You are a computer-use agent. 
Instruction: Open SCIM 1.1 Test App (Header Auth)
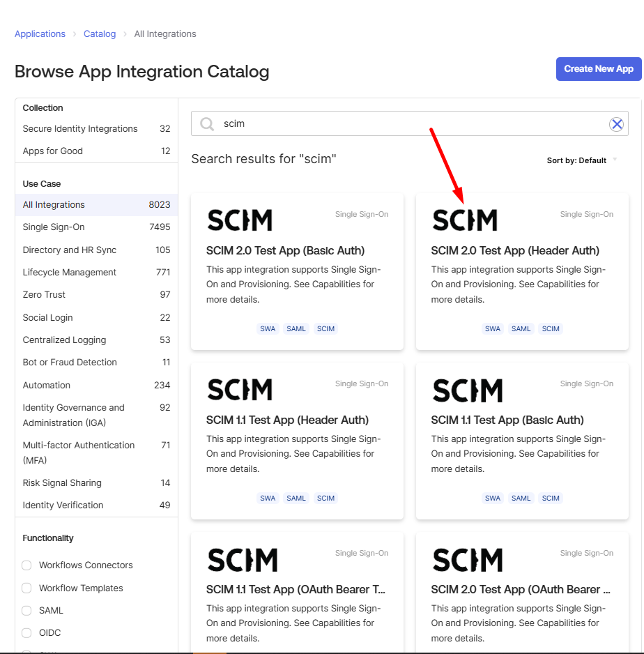(x=287, y=420)
